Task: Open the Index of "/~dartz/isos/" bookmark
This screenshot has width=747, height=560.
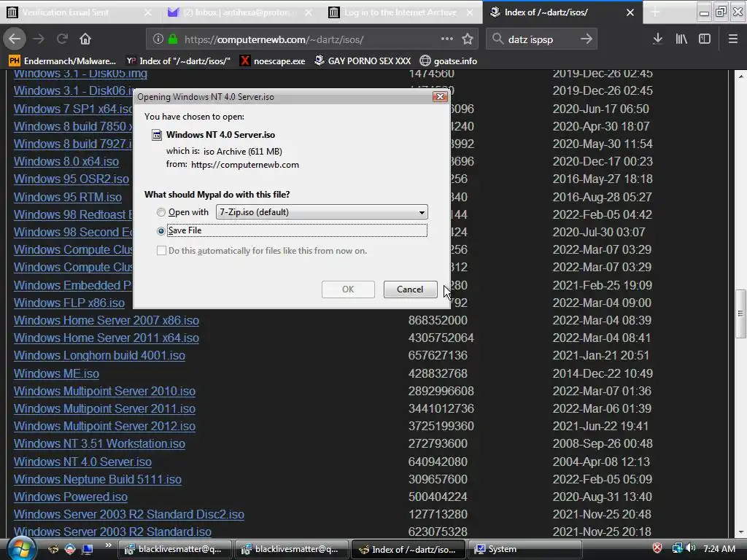Action: point(178,61)
